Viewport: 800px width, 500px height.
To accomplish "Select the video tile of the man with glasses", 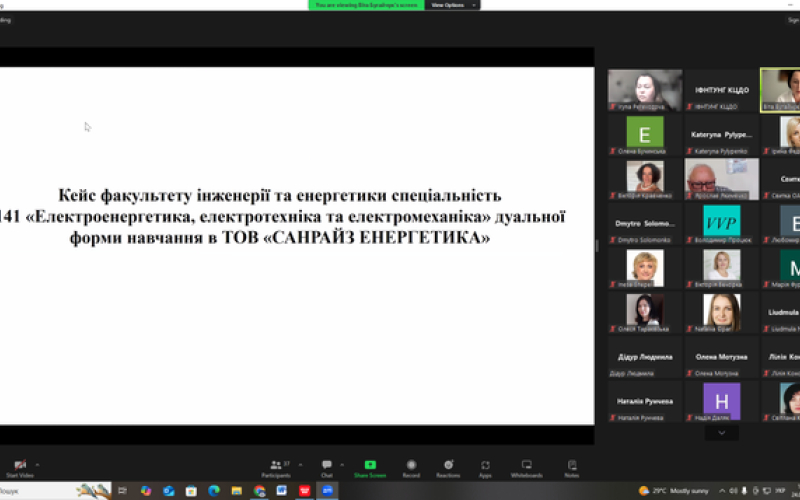I will pos(721,179).
